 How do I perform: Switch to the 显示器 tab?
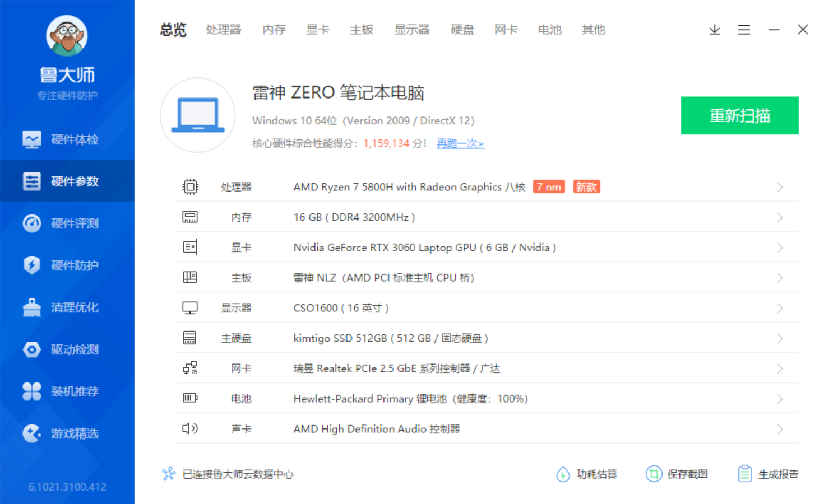tap(412, 30)
